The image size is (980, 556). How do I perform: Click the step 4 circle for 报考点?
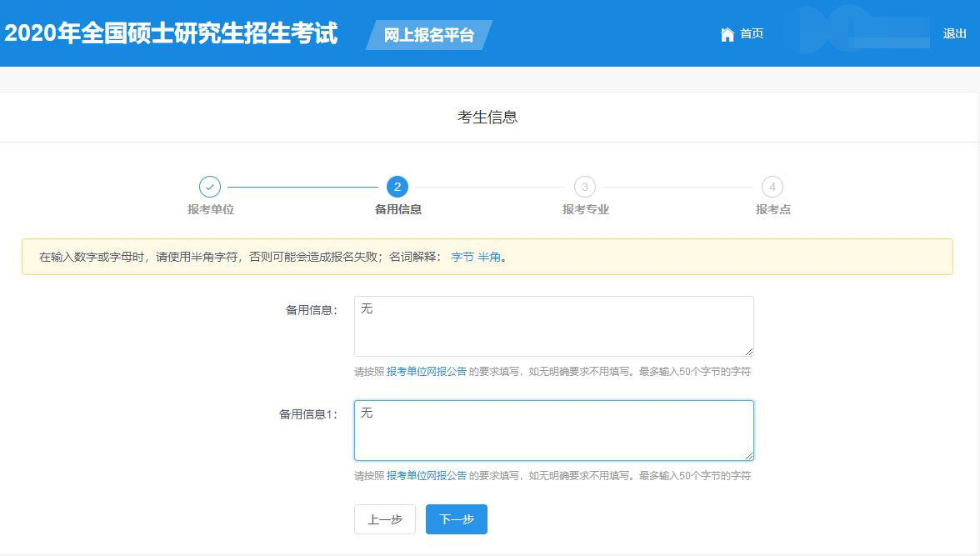tap(771, 188)
